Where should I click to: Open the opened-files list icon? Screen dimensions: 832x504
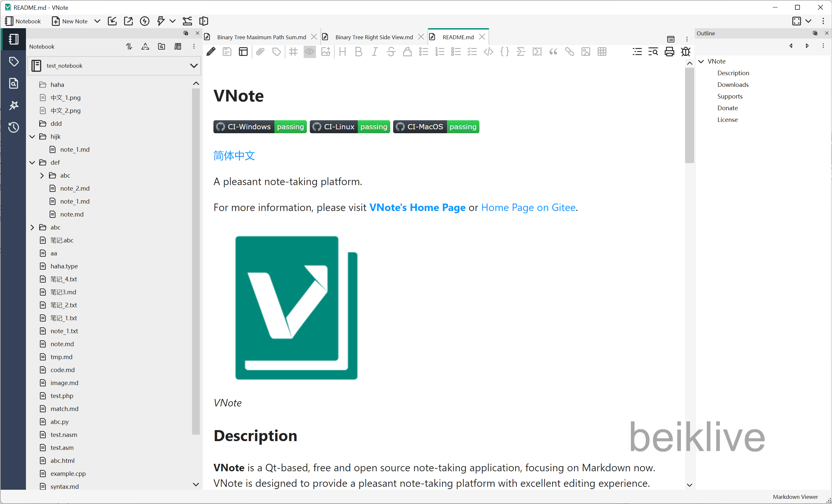(670, 39)
